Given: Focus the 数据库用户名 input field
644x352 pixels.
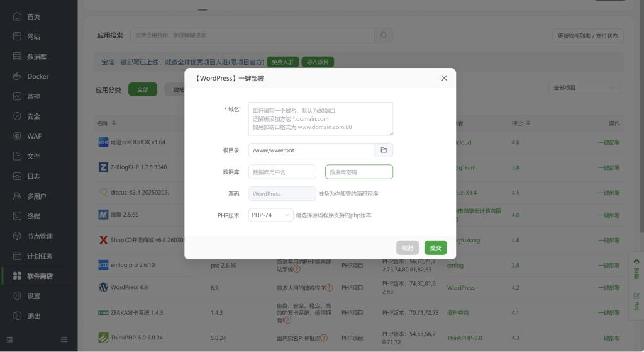Looking at the screenshot, I should coord(282,172).
